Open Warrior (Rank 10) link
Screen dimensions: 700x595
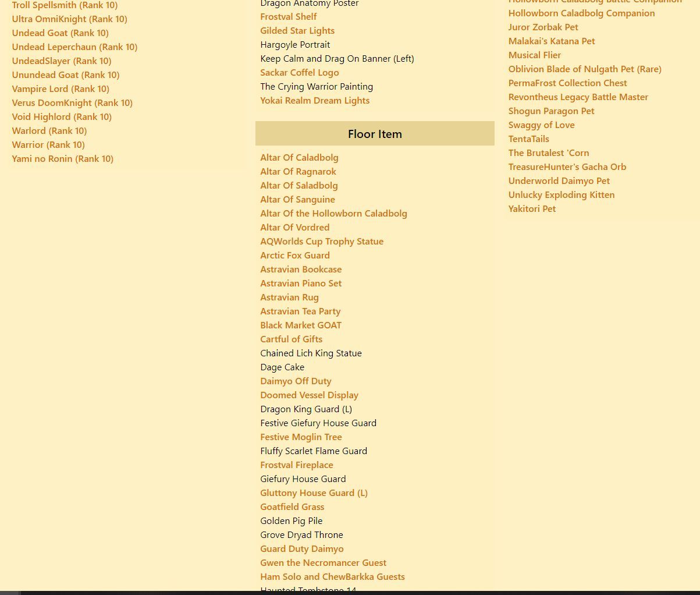pyautogui.click(x=48, y=144)
